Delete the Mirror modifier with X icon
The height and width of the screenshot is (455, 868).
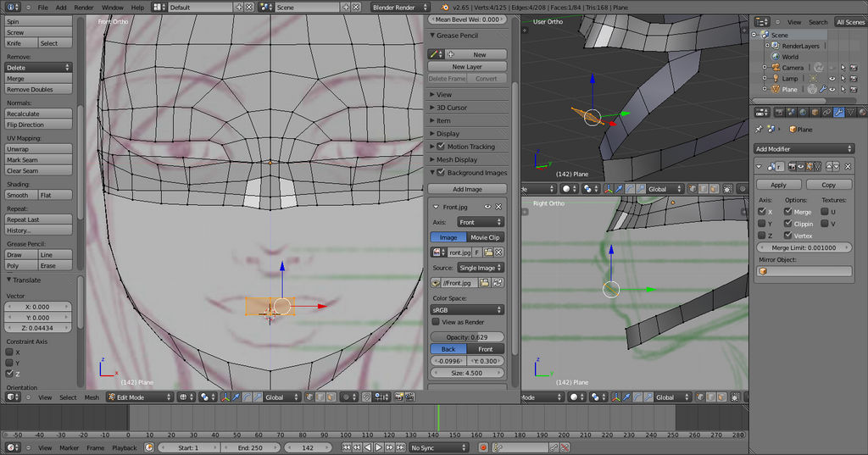click(848, 167)
